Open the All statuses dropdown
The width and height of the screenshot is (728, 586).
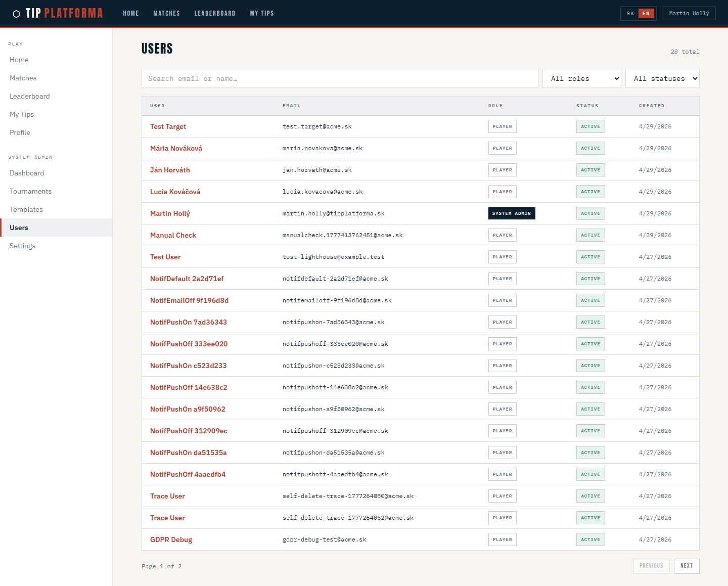point(662,78)
